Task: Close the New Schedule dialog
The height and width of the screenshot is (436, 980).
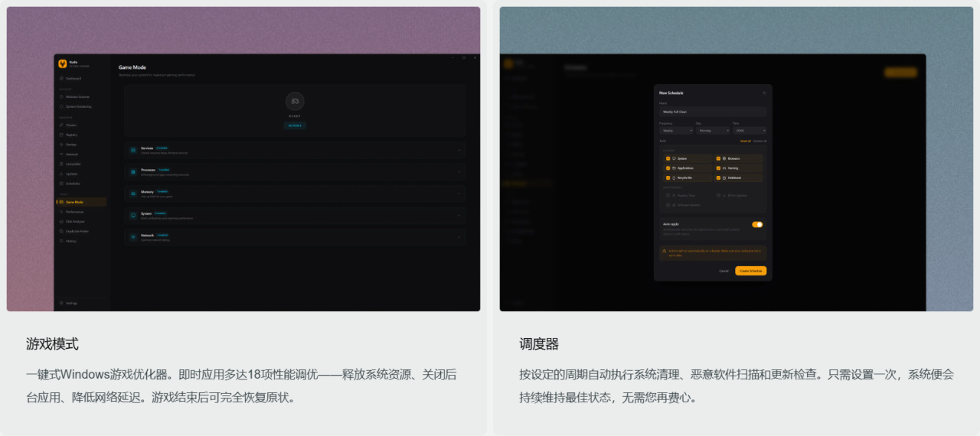Action: pos(763,93)
